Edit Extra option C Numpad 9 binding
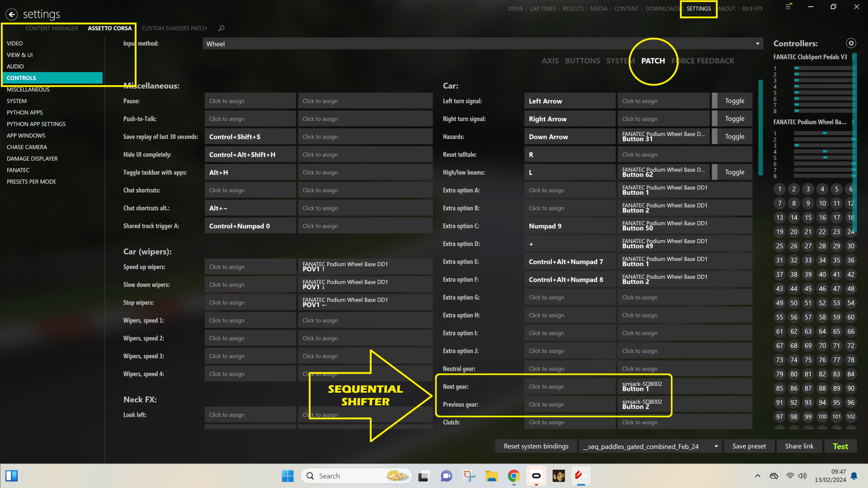 pyautogui.click(x=570, y=226)
